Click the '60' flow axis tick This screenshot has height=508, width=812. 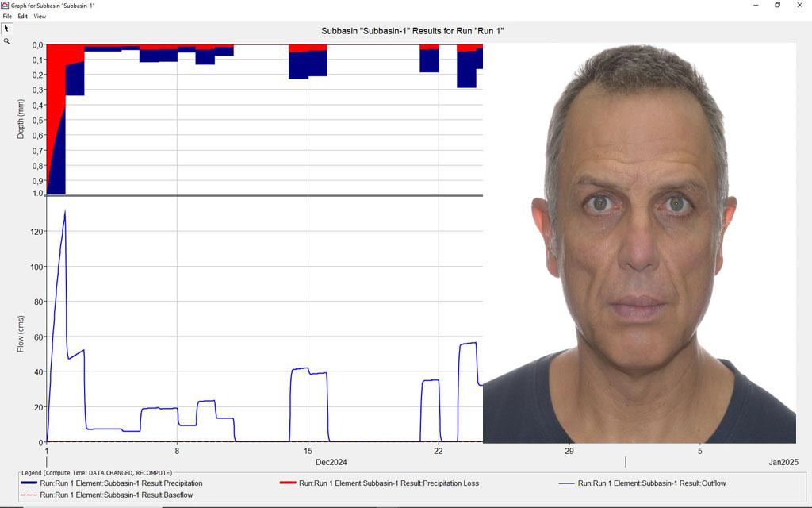pyautogui.click(x=39, y=337)
